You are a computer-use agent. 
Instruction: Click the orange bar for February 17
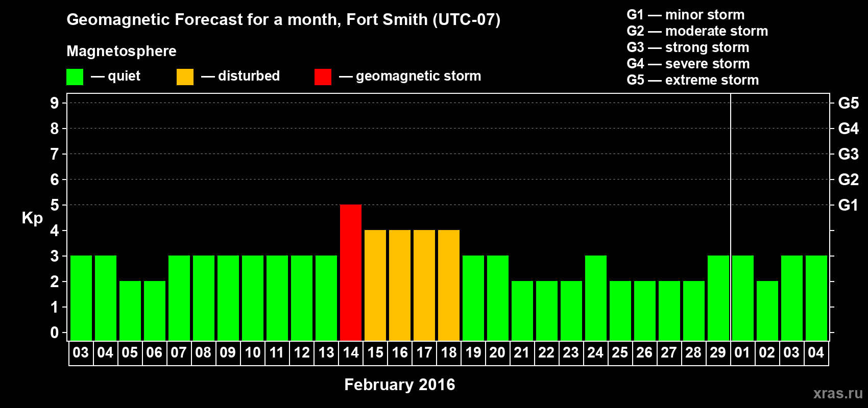424,285
